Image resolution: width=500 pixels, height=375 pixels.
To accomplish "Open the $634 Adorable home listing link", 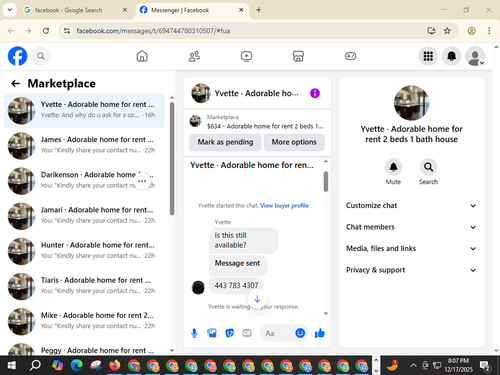I will click(257, 122).
